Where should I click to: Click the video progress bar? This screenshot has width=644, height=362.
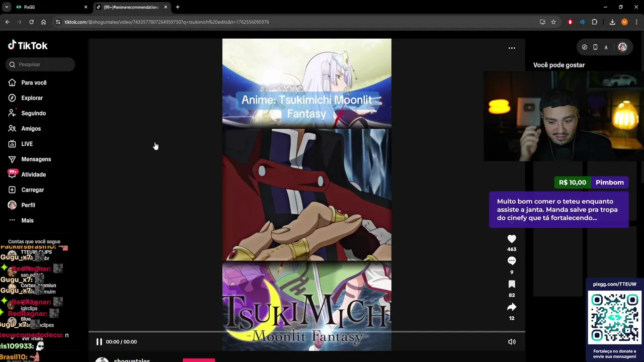pos(306,332)
